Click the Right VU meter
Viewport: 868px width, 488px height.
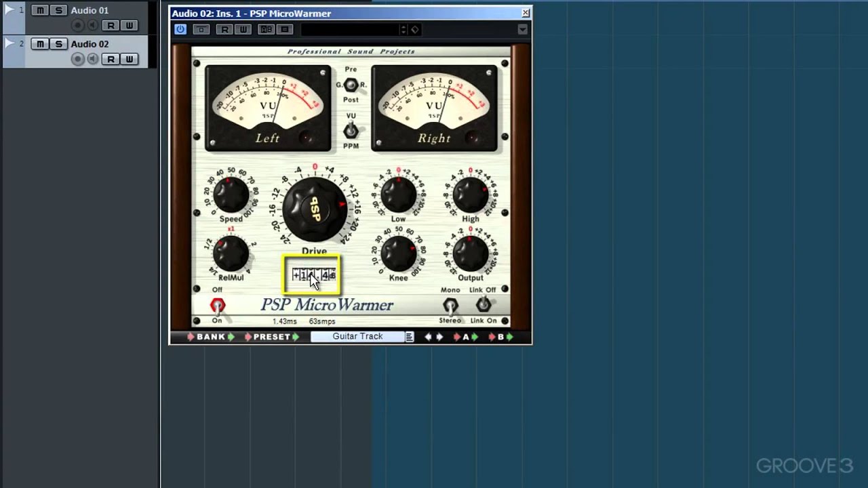click(x=434, y=108)
